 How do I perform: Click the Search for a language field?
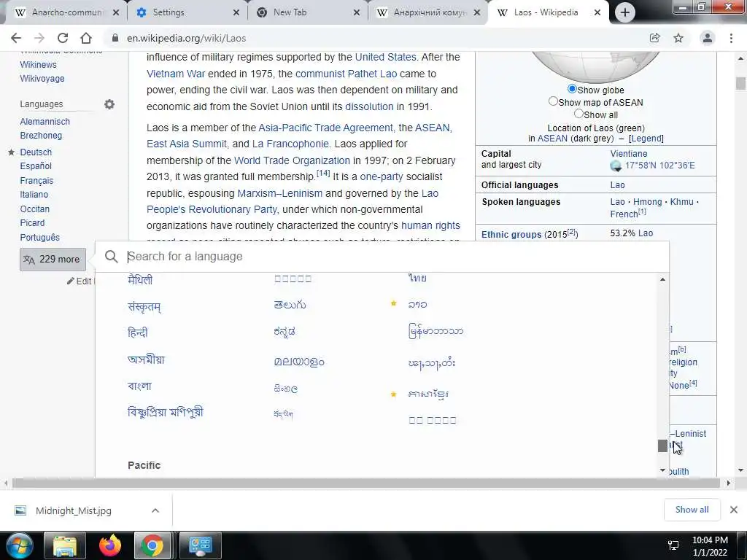pyautogui.click(x=382, y=256)
